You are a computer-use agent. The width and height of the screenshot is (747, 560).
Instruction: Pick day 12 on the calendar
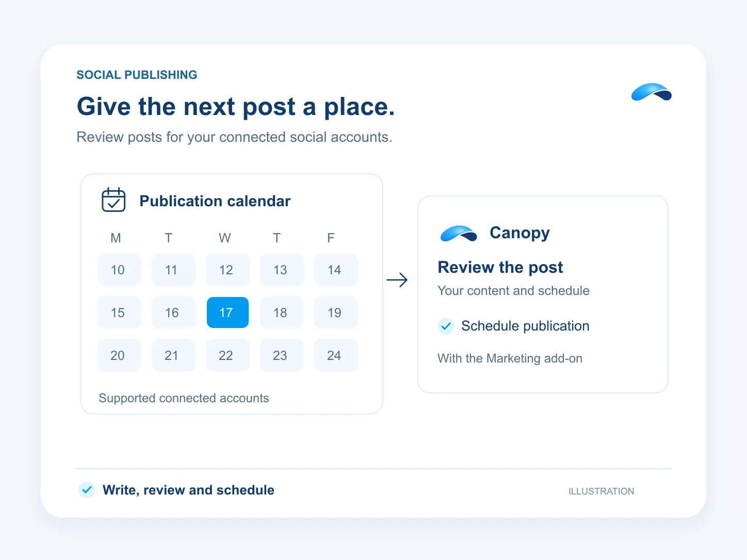(x=228, y=270)
